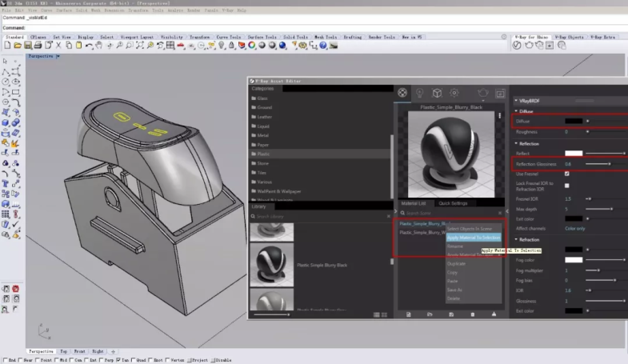Click the Diffuse black color swatch

click(x=573, y=121)
